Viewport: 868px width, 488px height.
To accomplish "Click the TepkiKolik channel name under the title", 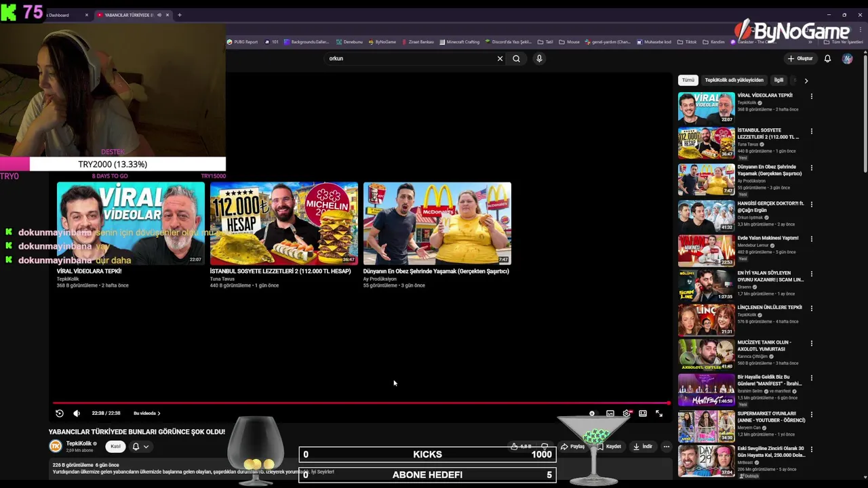I will pos(79,443).
